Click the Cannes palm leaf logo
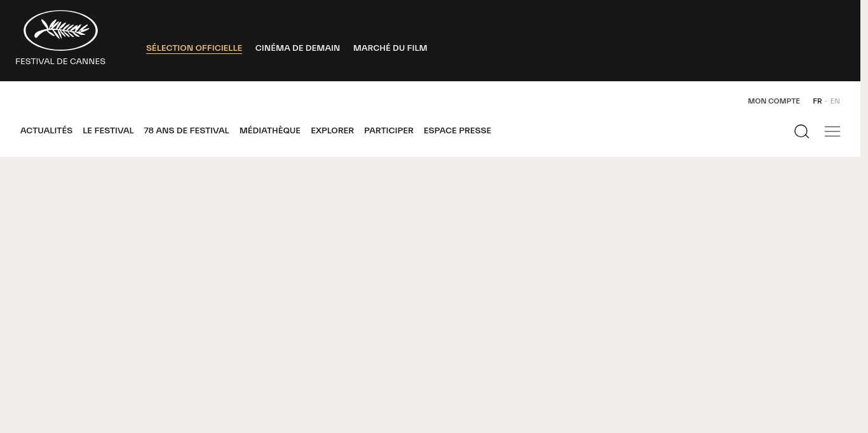The image size is (868, 433). pyautogui.click(x=60, y=30)
